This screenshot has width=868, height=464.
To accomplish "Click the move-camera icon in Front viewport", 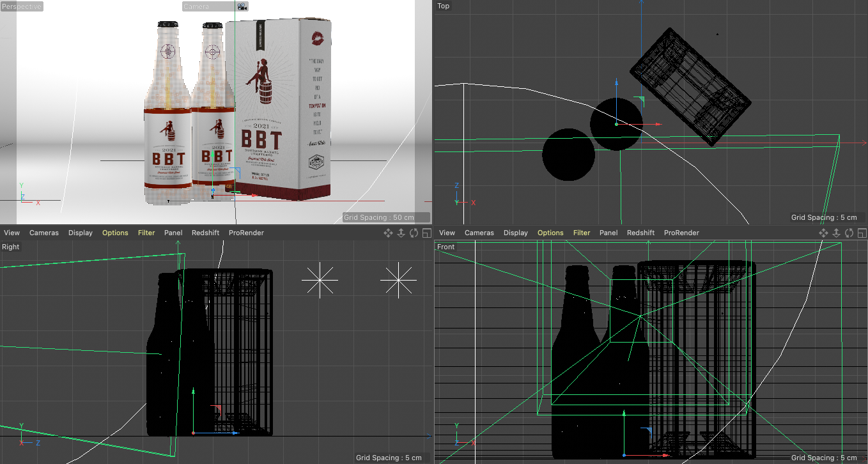I will click(x=824, y=233).
